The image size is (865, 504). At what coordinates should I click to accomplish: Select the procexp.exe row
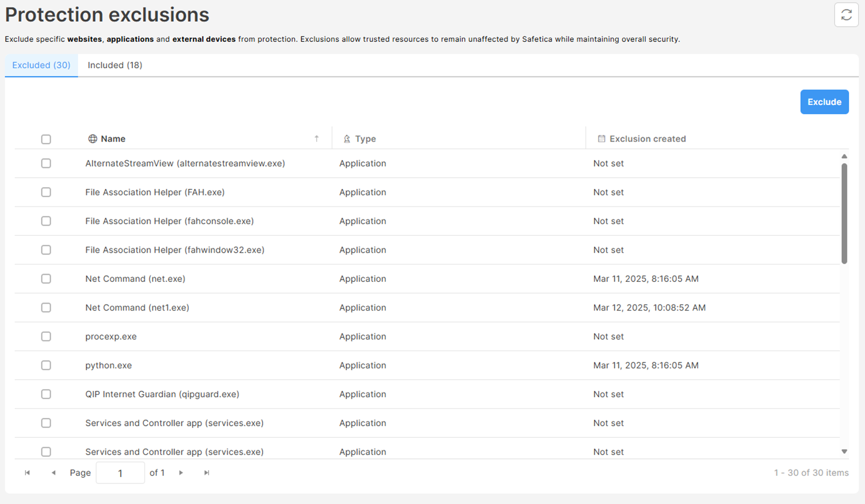tap(111, 336)
